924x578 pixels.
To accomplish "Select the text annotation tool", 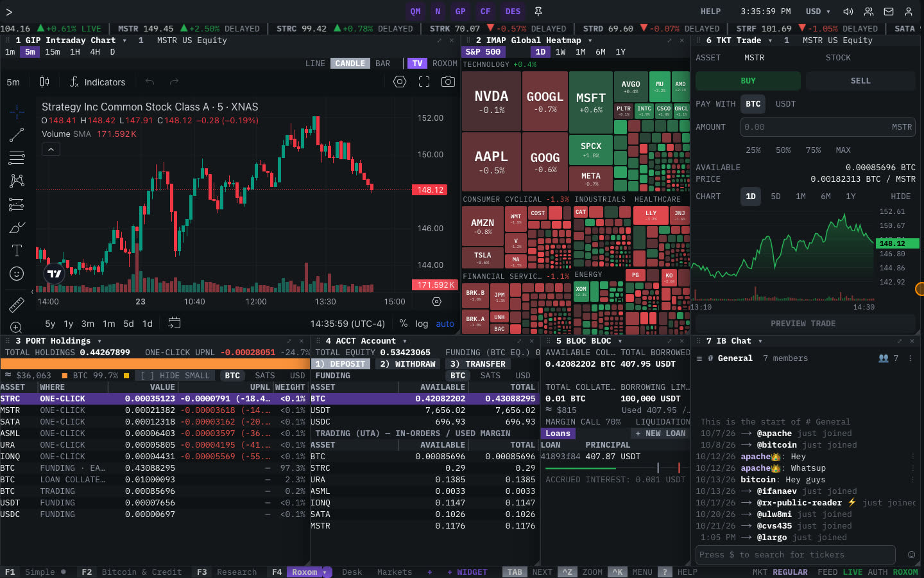I will click(x=17, y=250).
